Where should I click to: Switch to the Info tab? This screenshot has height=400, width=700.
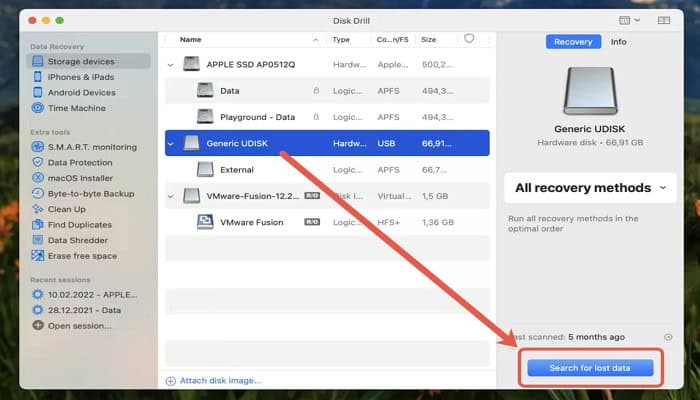(619, 42)
